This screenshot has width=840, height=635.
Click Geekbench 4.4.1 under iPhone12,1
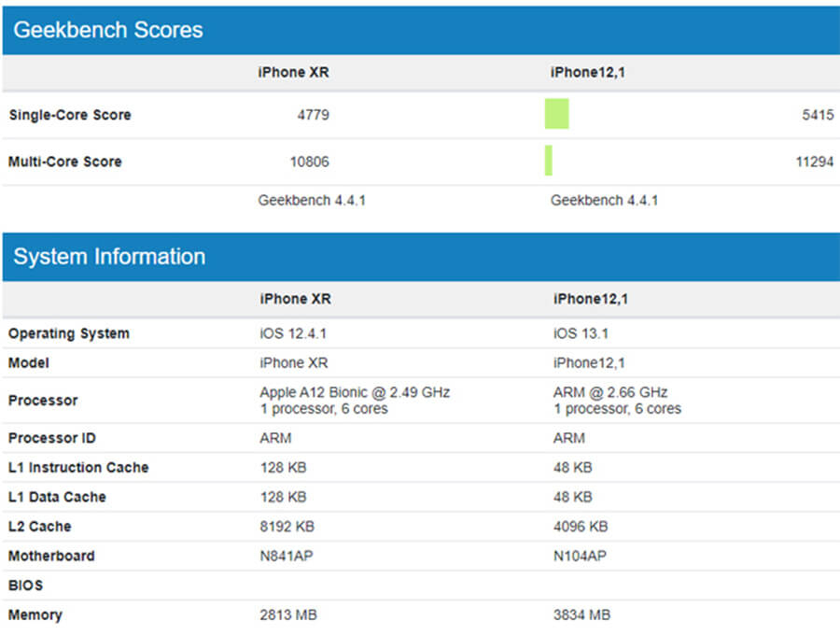click(x=604, y=201)
